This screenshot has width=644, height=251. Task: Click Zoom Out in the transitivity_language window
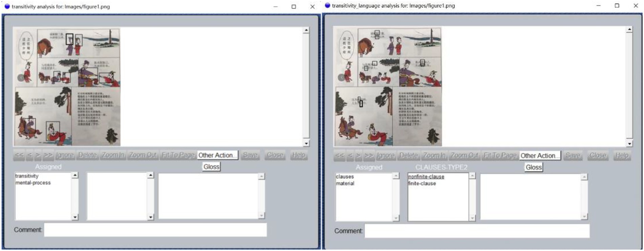tap(465, 156)
